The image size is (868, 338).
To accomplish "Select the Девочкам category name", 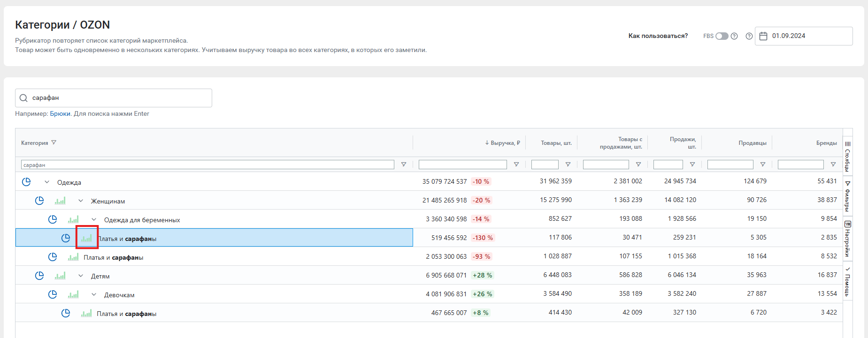I will pyautogui.click(x=119, y=295).
